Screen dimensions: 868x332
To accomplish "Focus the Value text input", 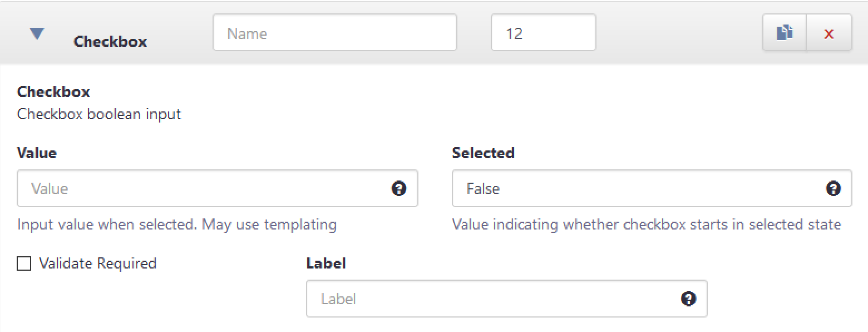I will pos(218,188).
